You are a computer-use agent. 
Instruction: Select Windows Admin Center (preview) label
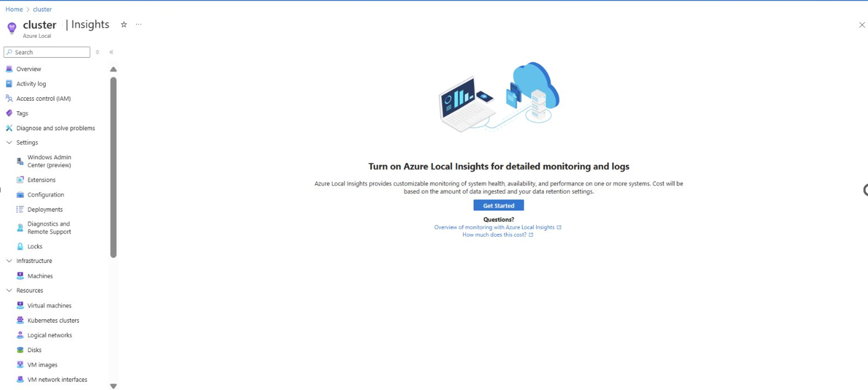(x=49, y=161)
